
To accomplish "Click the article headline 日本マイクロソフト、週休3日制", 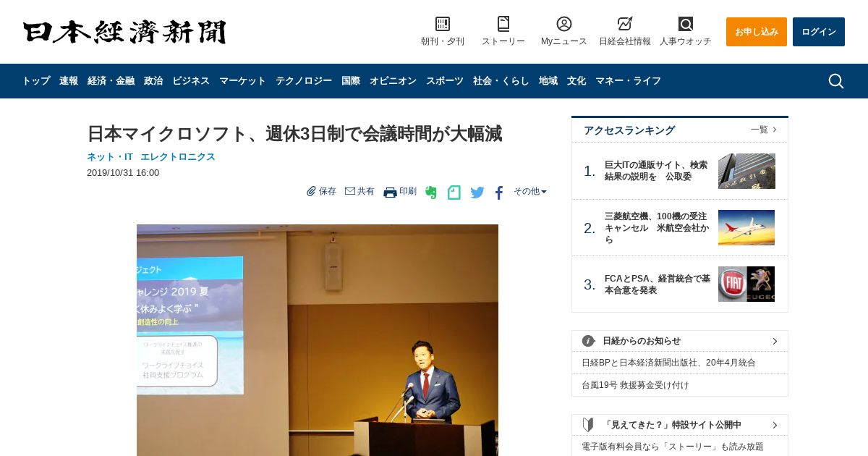I will (x=294, y=133).
